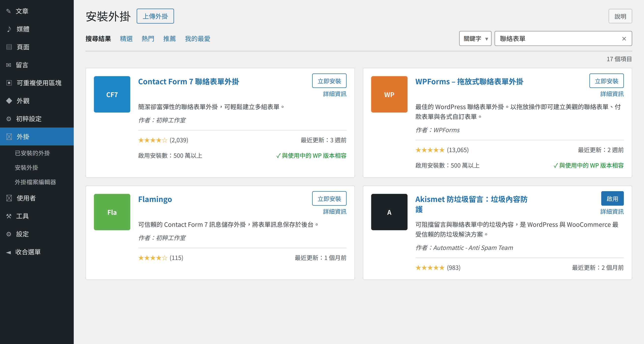Switch to the 熱門 tab
644x344 pixels.
[x=148, y=39]
